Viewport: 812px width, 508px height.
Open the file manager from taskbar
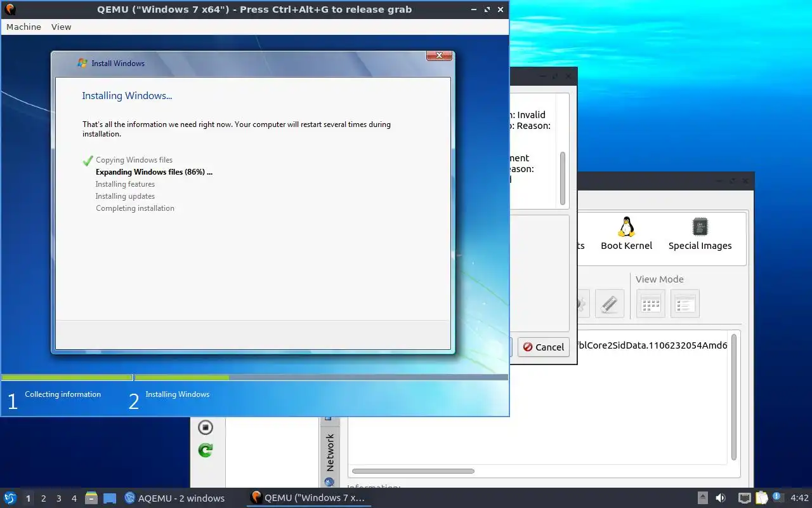tap(91, 498)
